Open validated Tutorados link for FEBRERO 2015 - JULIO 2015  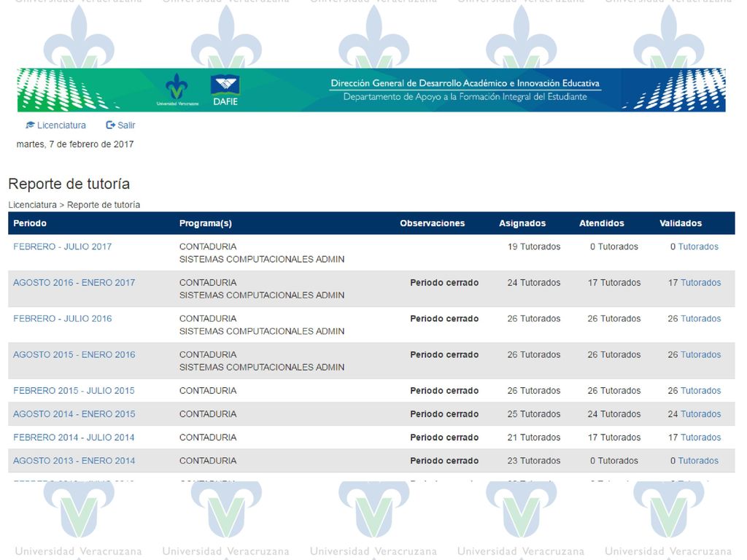click(700, 391)
